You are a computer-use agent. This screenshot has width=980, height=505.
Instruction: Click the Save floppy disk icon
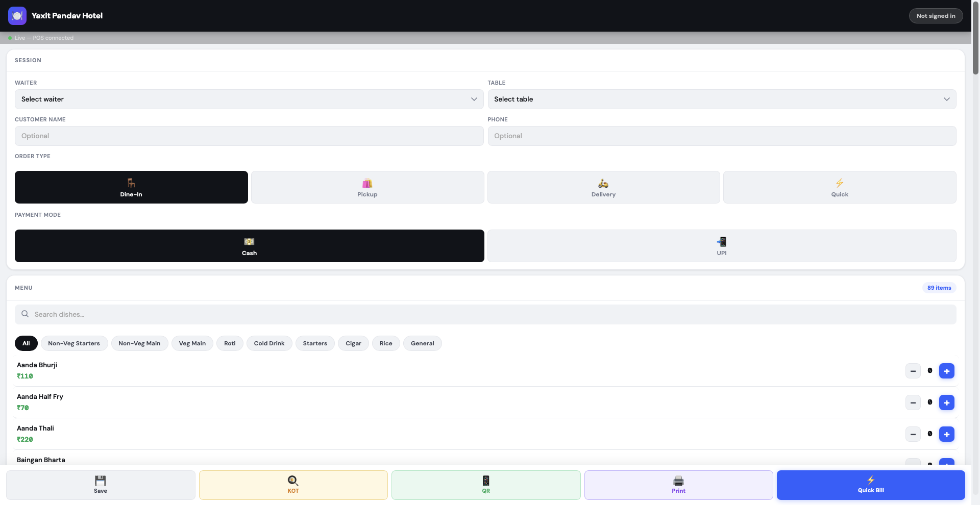101,481
